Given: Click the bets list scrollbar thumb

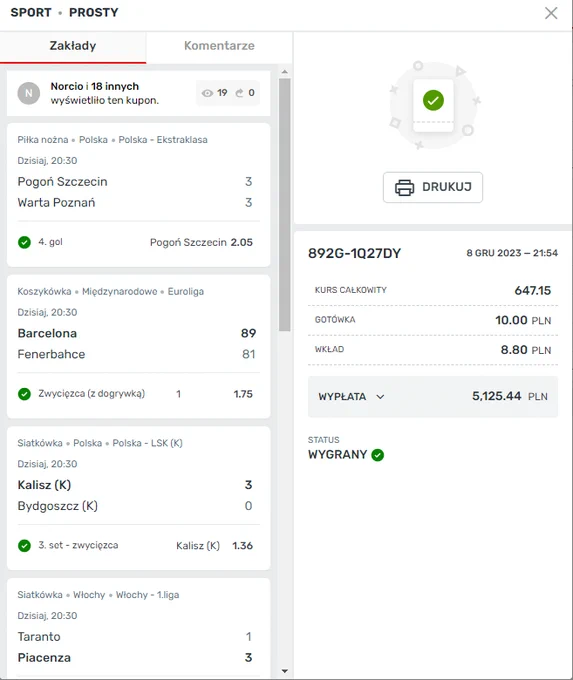Looking at the screenshot, I should tap(285, 205).
